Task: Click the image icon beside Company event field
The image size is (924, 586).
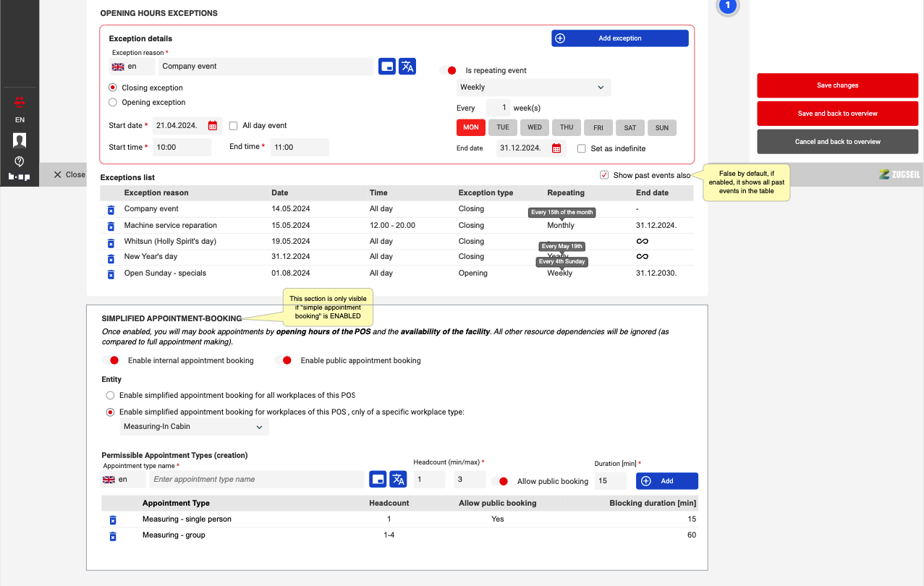Action: click(x=387, y=67)
